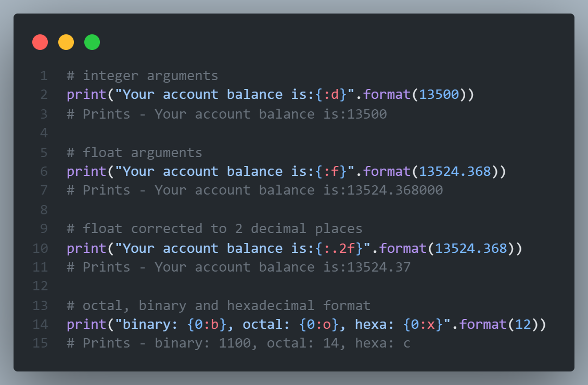Click the {0:b} binary placeholder on line 14

(207, 325)
